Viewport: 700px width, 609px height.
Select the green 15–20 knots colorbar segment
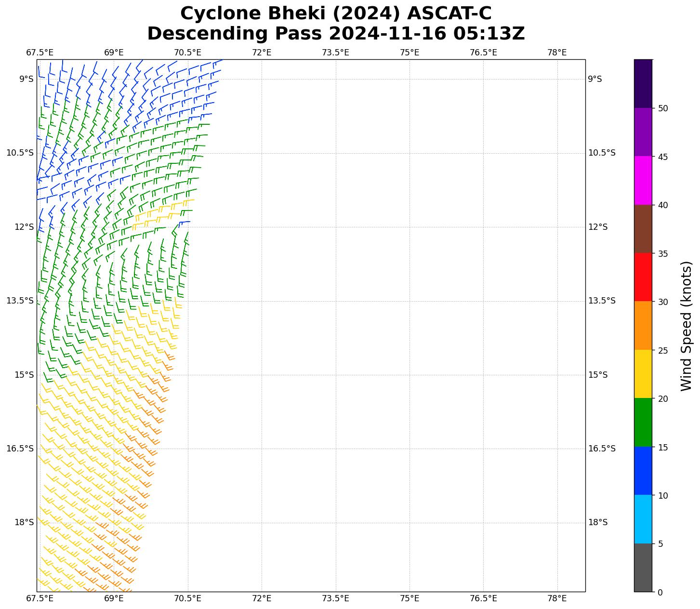643,422
